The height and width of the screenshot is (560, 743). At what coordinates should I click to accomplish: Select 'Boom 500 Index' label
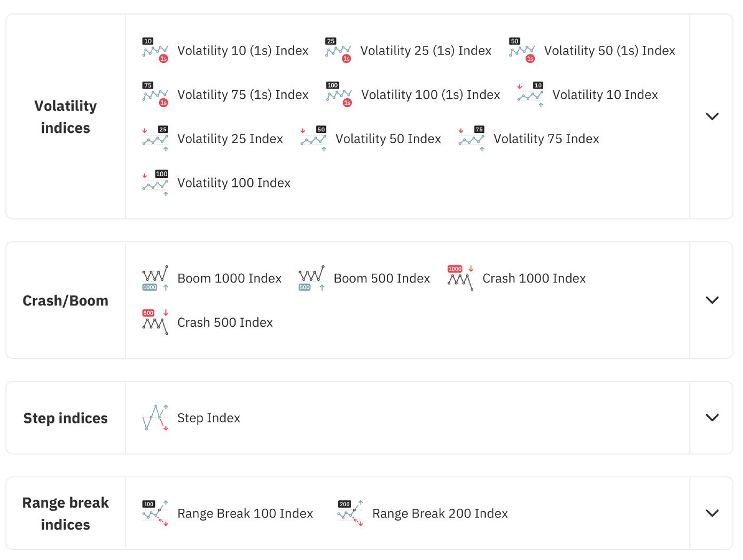click(382, 279)
